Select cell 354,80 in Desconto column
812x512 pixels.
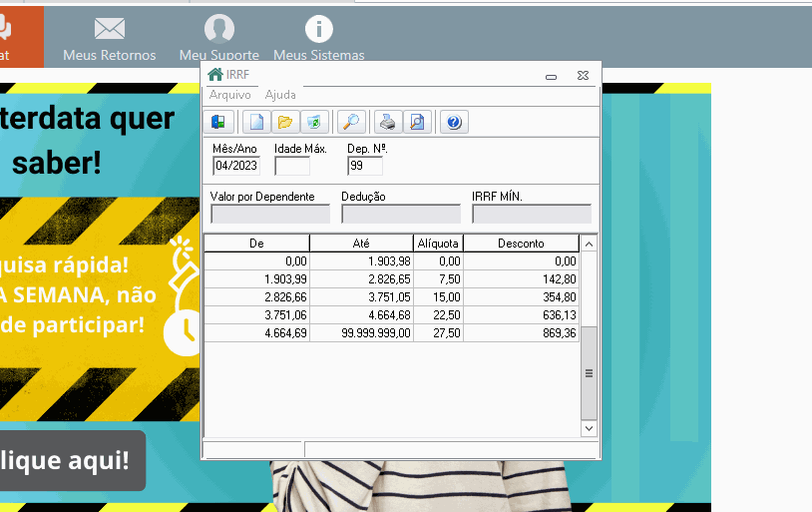click(x=521, y=297)
